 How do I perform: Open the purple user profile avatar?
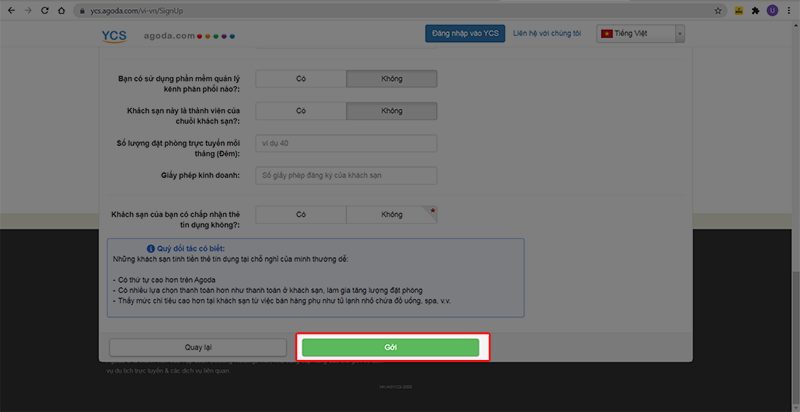click(x=772, y=10)
